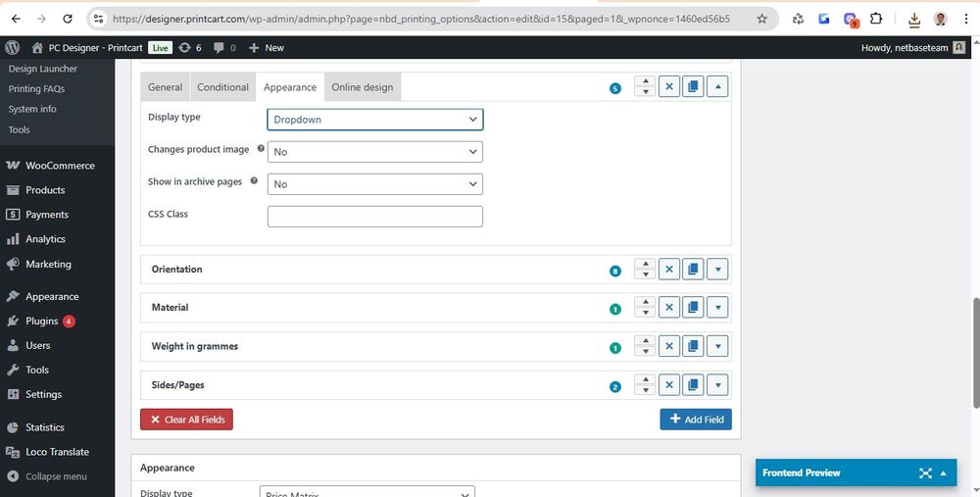Expand the Sides/Pages field panel
The height and width of the screenshot is (497, 980).
[718, 385]
